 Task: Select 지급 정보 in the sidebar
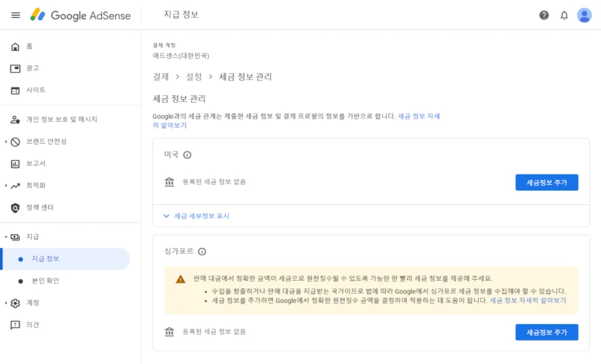(45, 258)
